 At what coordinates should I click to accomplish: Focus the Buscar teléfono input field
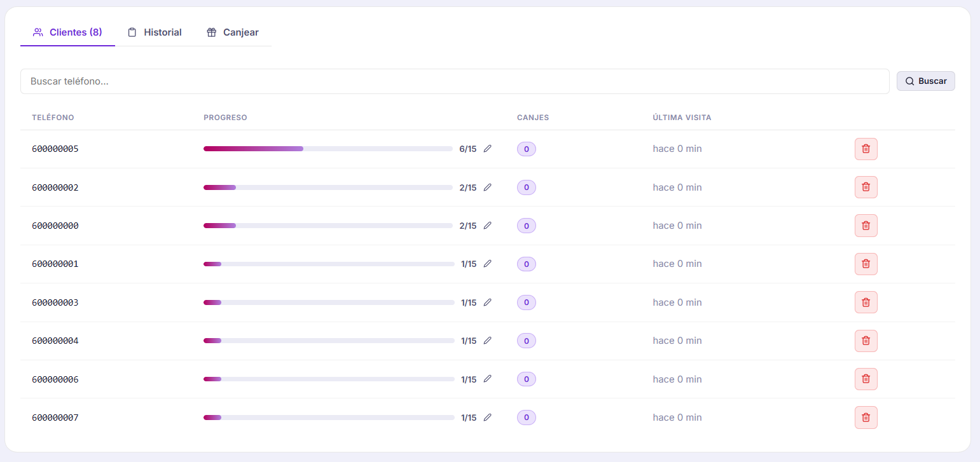point(454,81)
